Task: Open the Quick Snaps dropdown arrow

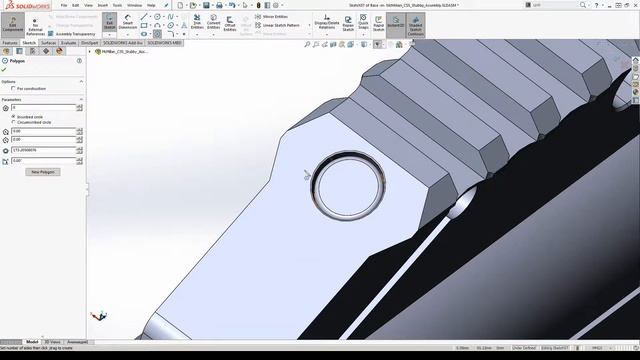Action: coord(363,35)
